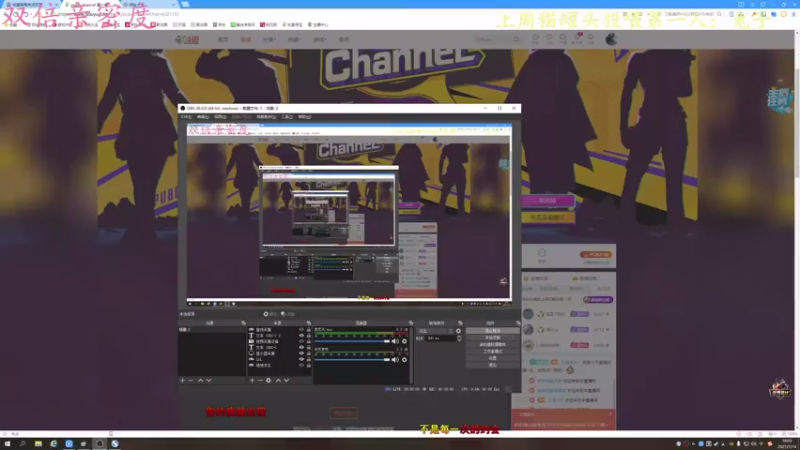The width and height of the screenshot is (800, 450).
Task: Open settings gear of second mixer track
Action: point(405,360)
